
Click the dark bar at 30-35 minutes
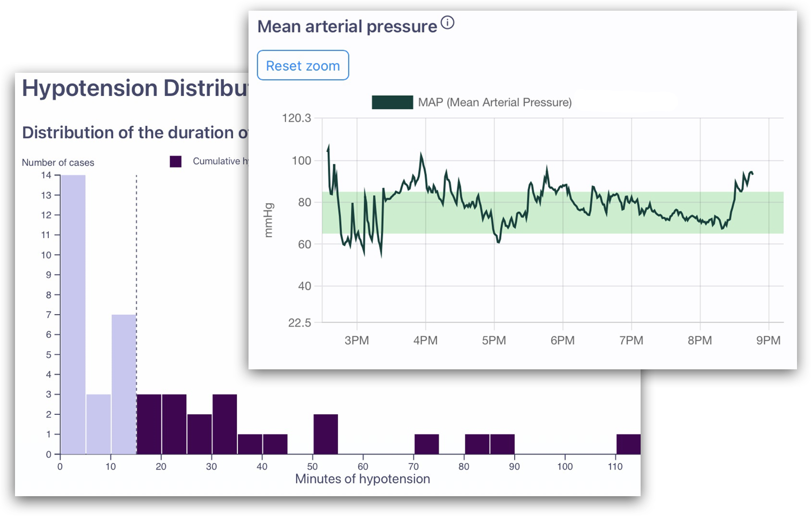(224, 424)
